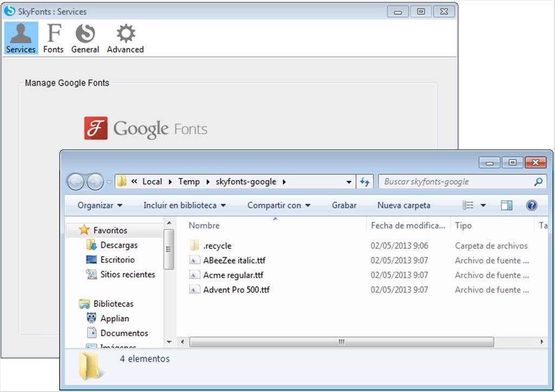Open the view options dropdown arrow

483,205
